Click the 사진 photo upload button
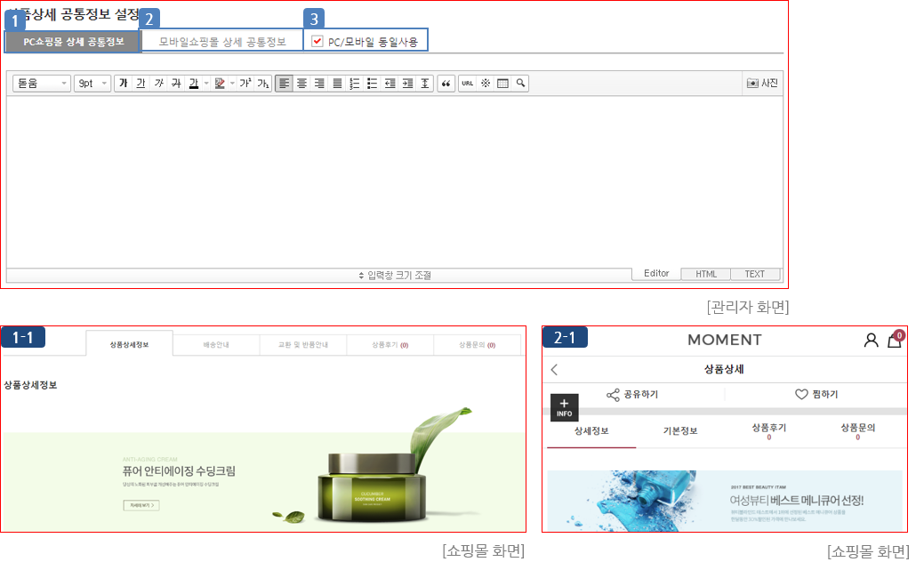This screenshot has width=924, height=570. (762, 83)
